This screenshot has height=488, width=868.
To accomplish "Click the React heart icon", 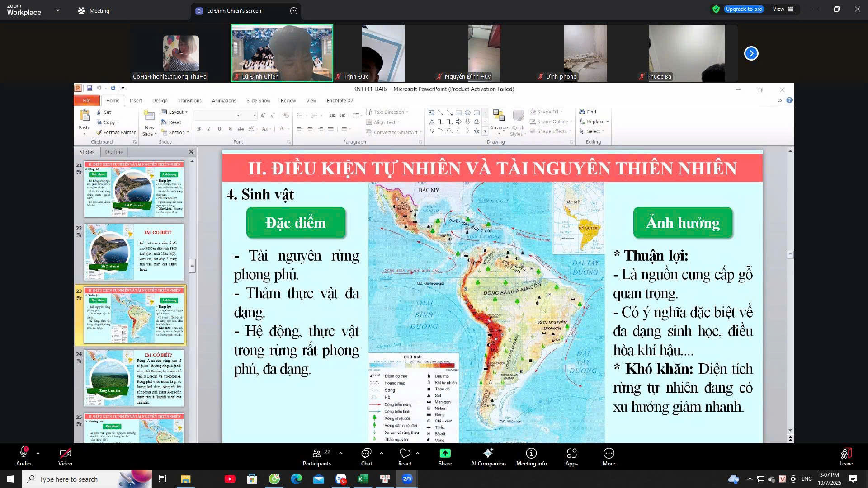I will [x=405, y=456].
